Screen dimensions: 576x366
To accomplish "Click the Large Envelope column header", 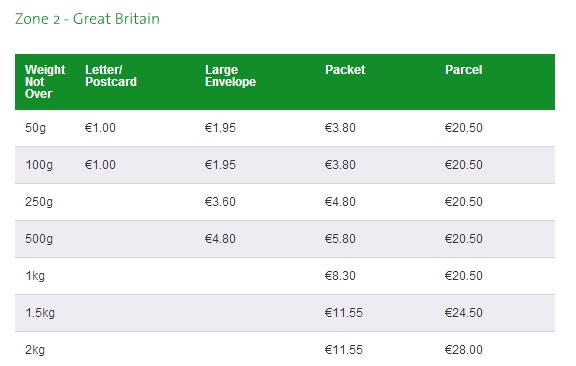I will point(230,76).
